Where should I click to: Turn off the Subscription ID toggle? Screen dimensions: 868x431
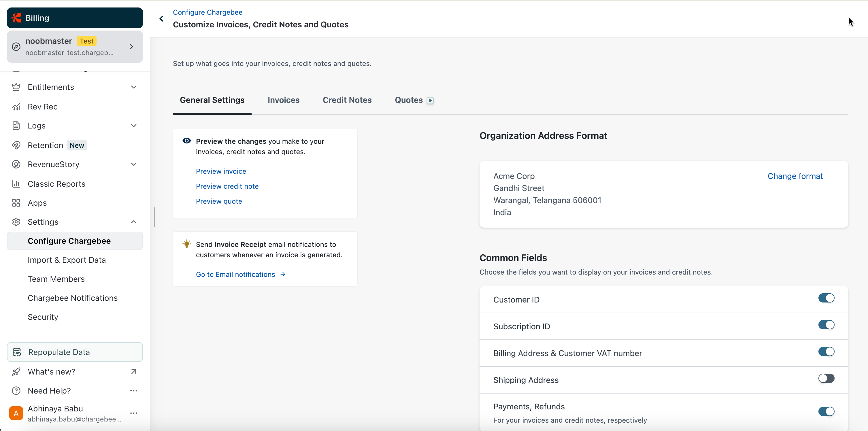tap(826, 325)
